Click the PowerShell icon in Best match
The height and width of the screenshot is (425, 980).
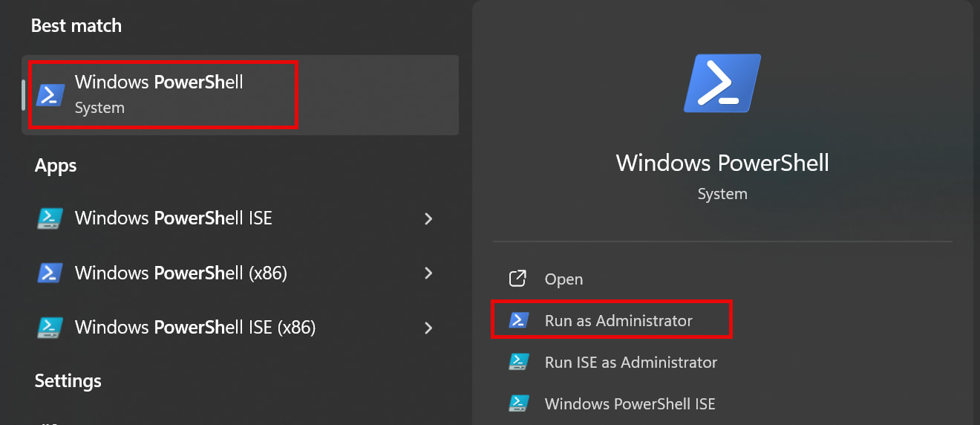click(x=50, y=95)
